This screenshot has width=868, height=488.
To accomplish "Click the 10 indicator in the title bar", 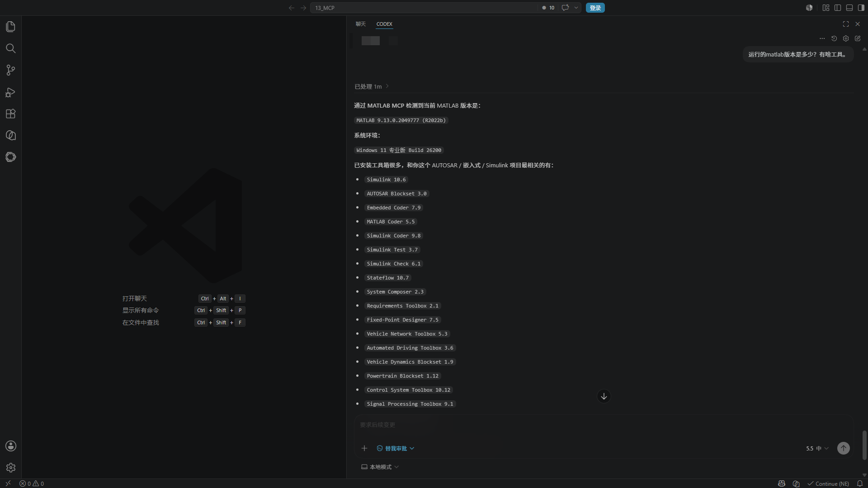I will [x=548, y=8].
